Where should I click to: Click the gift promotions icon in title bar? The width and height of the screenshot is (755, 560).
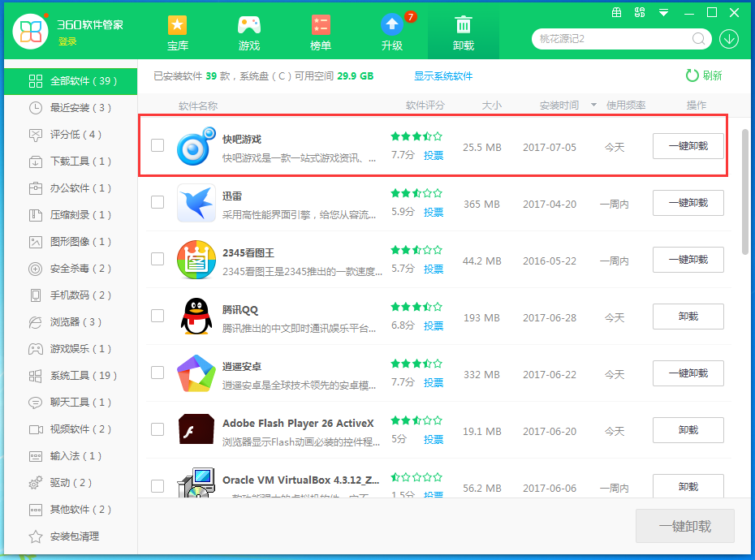tap(617, 12)
